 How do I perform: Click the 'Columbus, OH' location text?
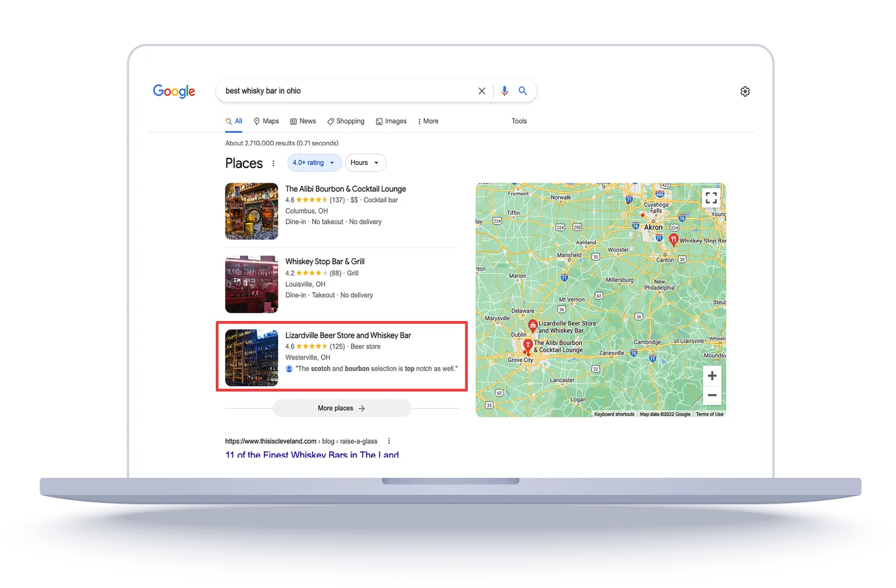click(307, 211)
